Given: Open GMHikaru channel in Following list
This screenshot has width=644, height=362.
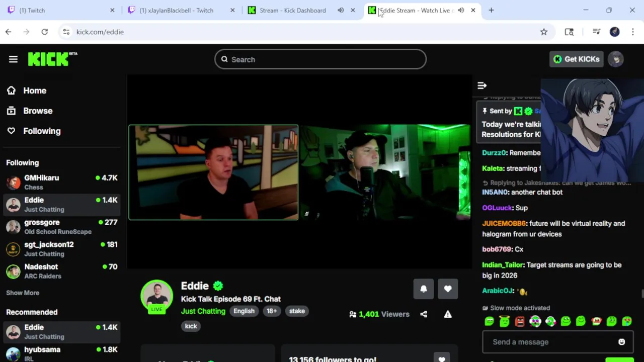Looking at the screenshot, I should (61, 183).
